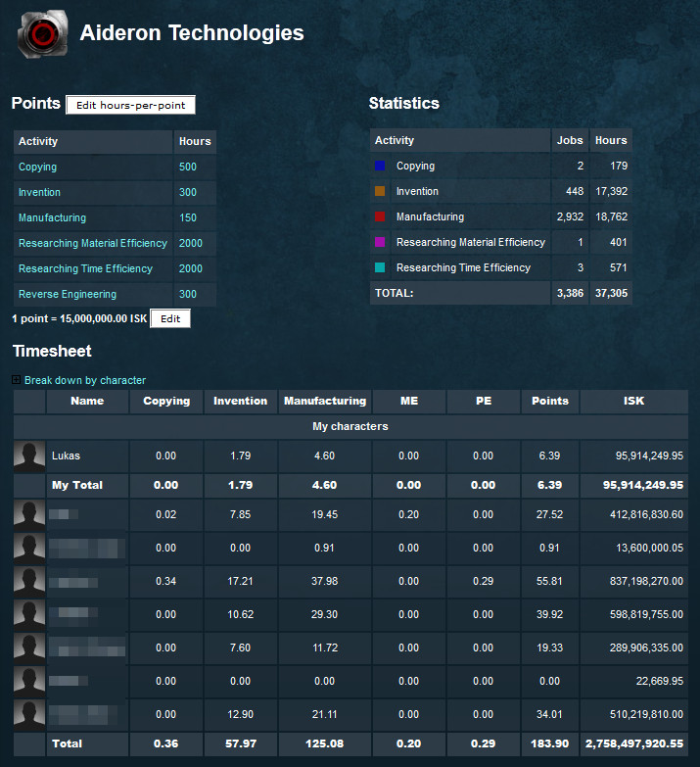This screenshot has width=700, height=767.
Task: Open the Reverse Engineering link in Points
Action: pyautogui.click(x=68, y=294)
